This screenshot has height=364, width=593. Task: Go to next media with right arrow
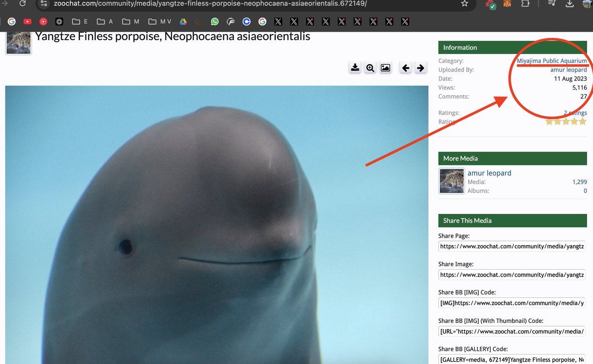click(x=421, y=68)
